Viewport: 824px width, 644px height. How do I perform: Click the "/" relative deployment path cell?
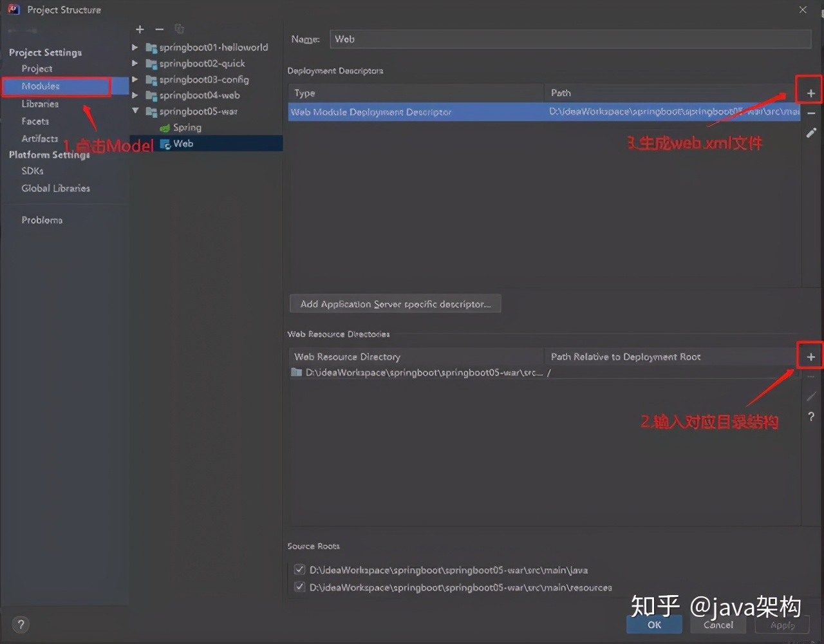672,373
